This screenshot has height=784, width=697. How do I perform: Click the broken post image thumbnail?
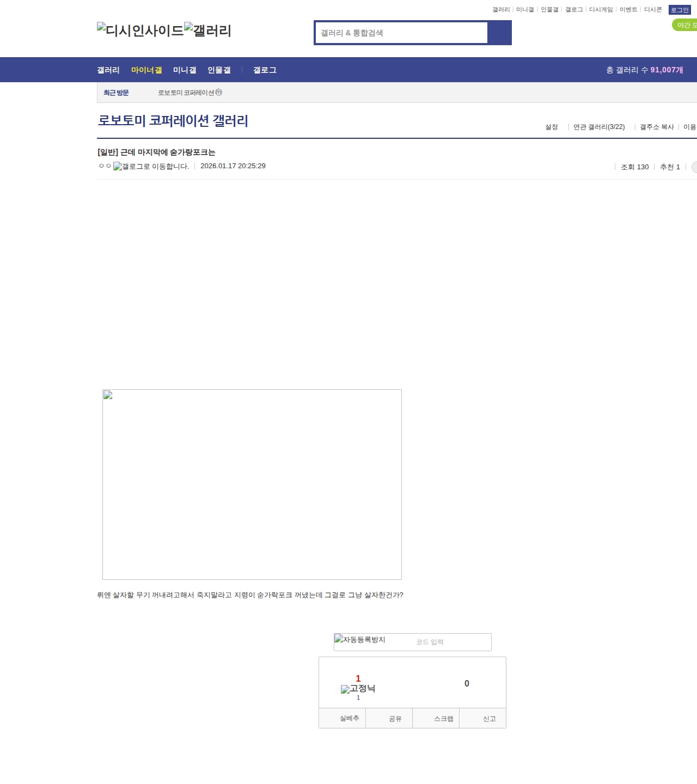click(252, 484)
